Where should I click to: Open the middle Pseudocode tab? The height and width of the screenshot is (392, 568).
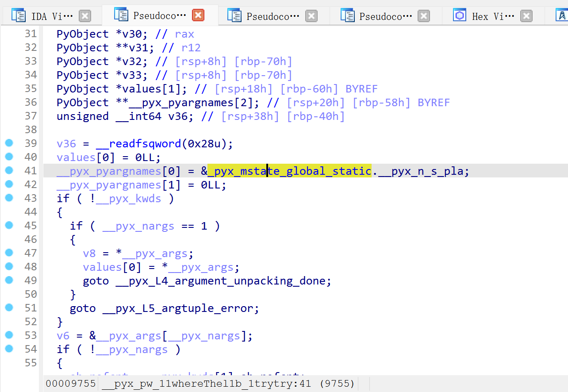tap(273, 16)
